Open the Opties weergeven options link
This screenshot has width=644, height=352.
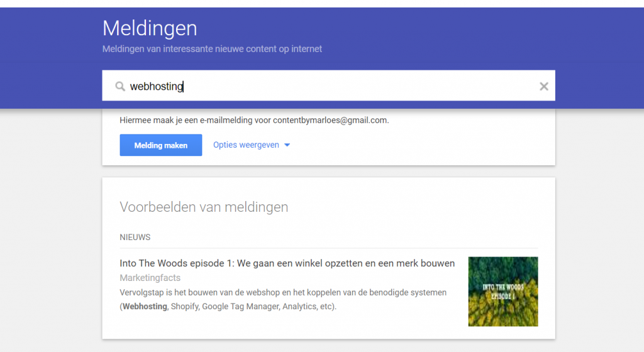[246, 145]
